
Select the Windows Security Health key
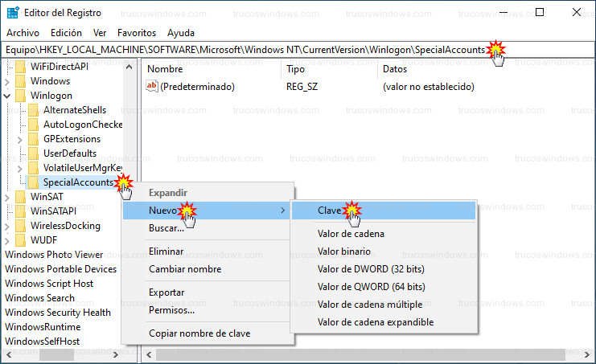coord(58,313)
